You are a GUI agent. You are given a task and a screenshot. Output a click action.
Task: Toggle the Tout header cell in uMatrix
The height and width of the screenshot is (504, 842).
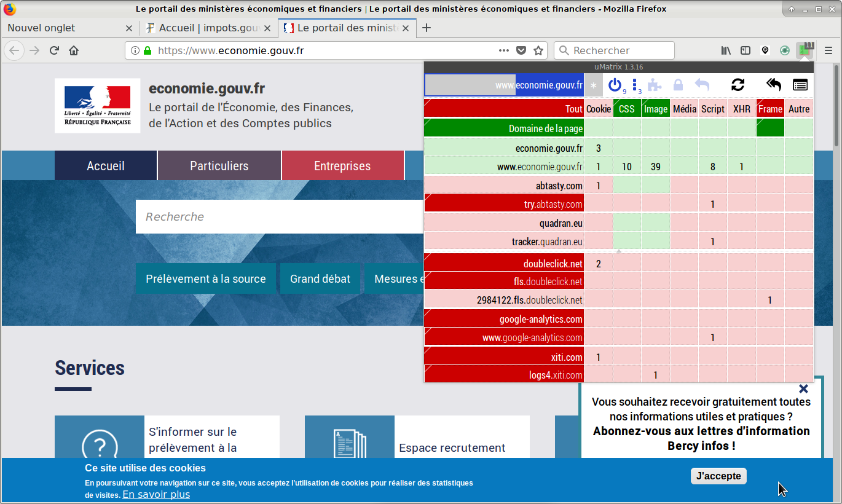click(504, 108)
